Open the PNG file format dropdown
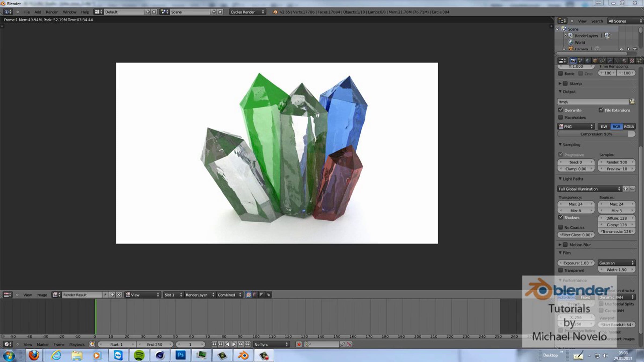 tap(576, 127)
